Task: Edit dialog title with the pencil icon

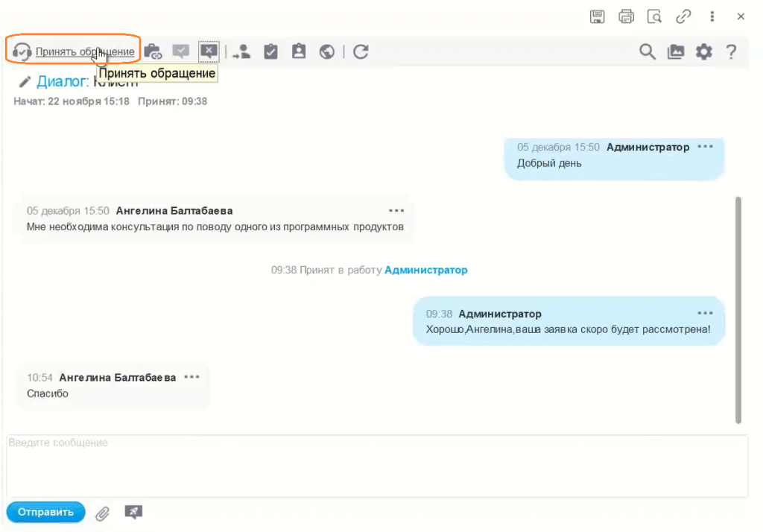Action: click(x=25, y=81)
